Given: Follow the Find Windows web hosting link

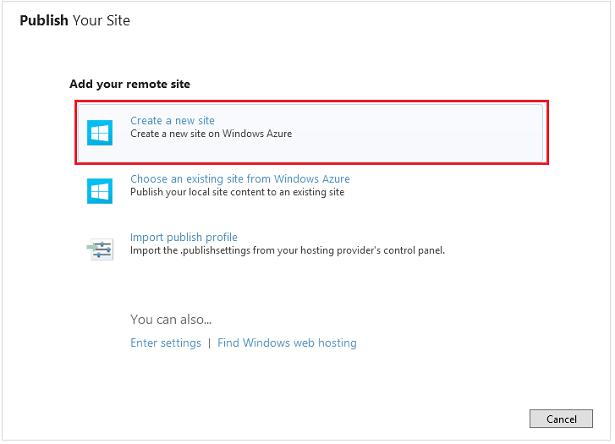Looking at the screenshot, I should click(286, 343).
